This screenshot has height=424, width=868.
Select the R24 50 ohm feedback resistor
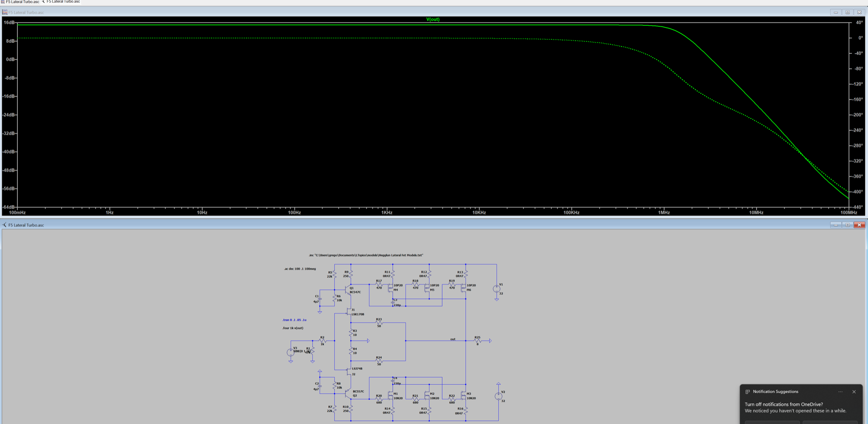(x=379, y=361)
